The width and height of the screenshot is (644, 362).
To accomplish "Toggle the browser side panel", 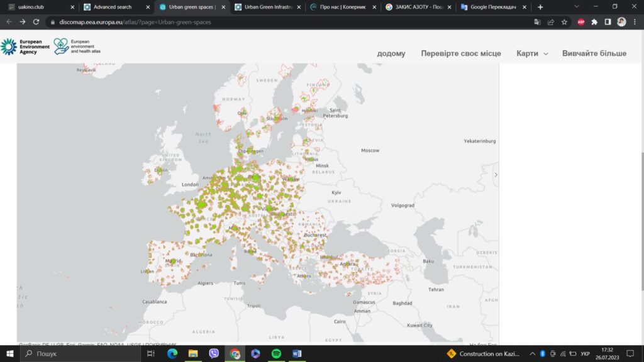I will point(608,21).
